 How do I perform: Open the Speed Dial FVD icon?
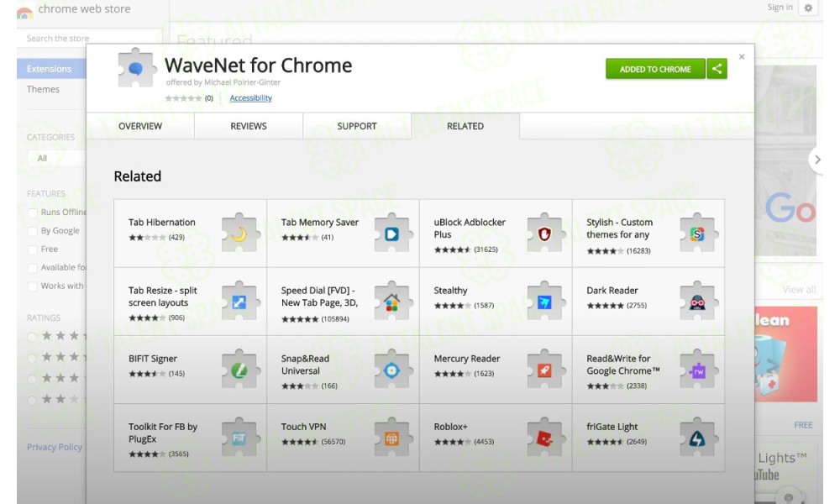(x=392, y=301)
